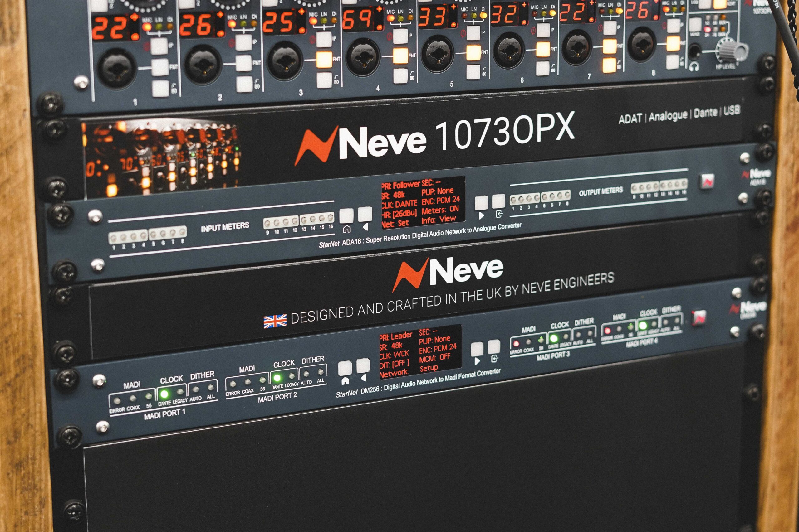Select 'ENC: PCM 24' on the DM256 display

tap(438, 348)
